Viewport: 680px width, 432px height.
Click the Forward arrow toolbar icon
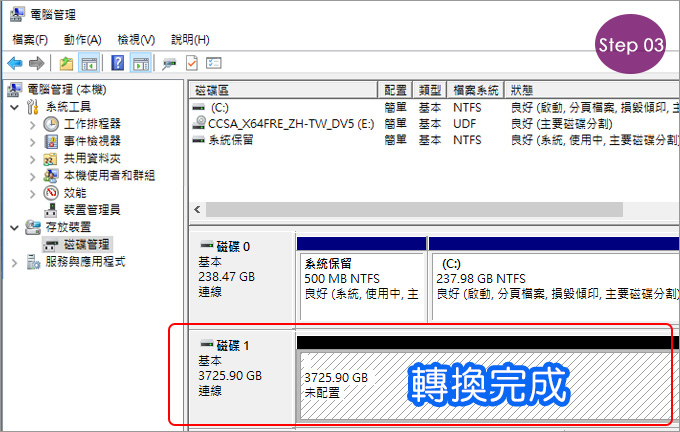pyautogui.click(x=36, y=63)
